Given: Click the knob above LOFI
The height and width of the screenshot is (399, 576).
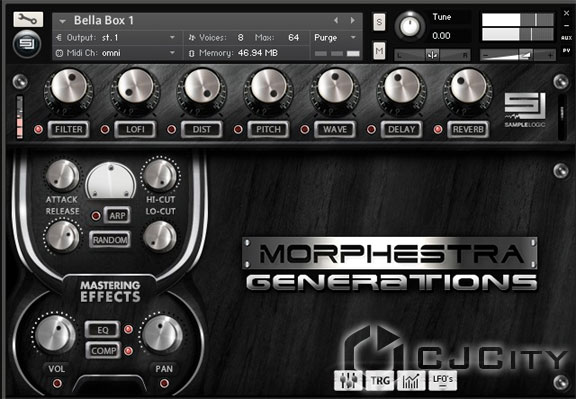Looking at the screenshot, I should tap(135, 87).
